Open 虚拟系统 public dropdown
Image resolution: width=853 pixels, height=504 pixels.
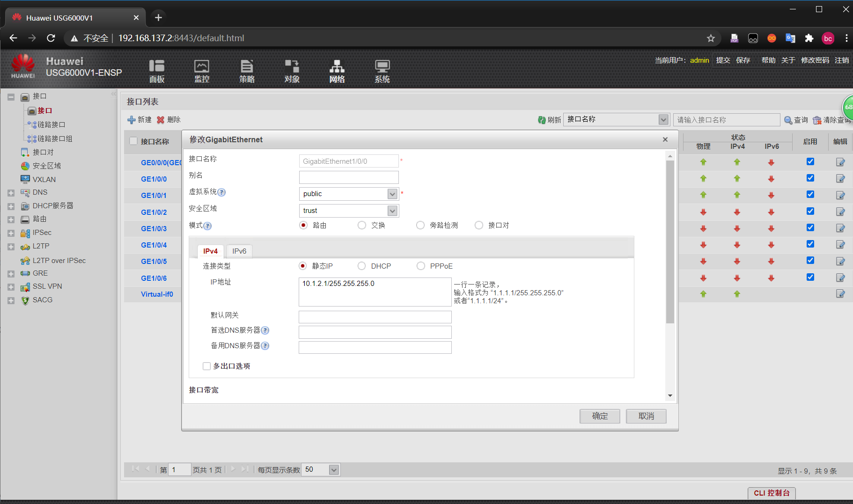tap(392, 194)
